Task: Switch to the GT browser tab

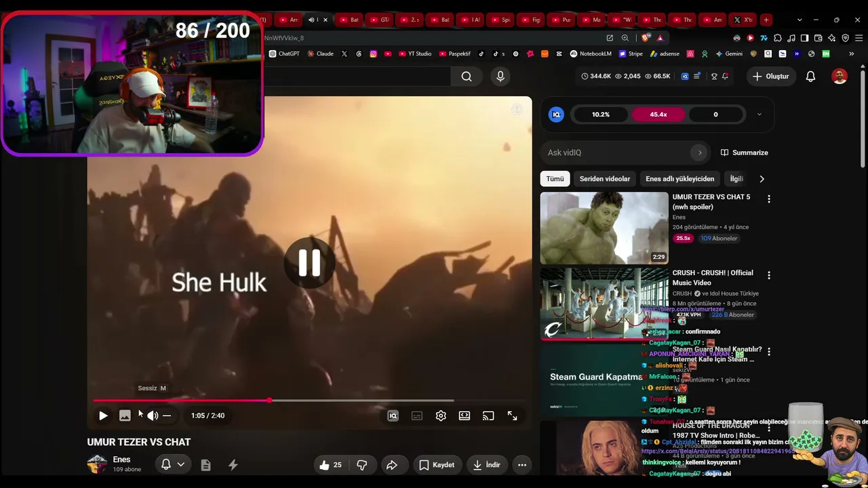Action: [x=380, y=20]
